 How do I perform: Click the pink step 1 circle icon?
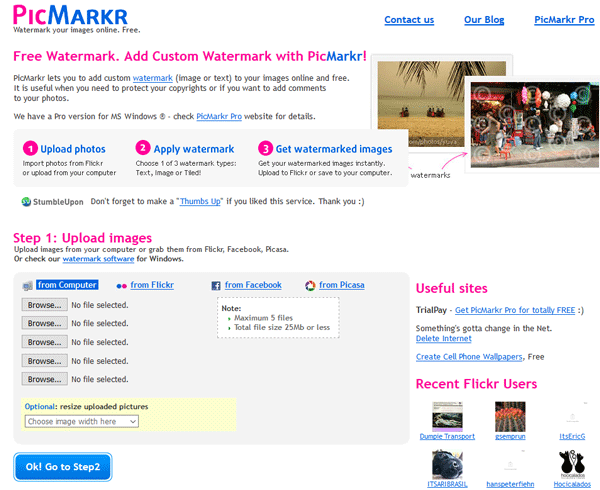[x=30, y=148]
